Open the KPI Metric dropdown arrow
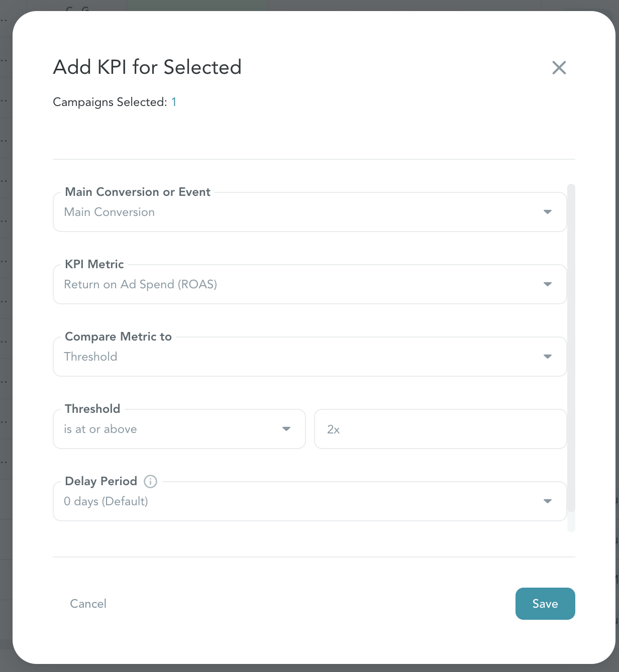This screenshot has height=672, width=619. point(548,284)
